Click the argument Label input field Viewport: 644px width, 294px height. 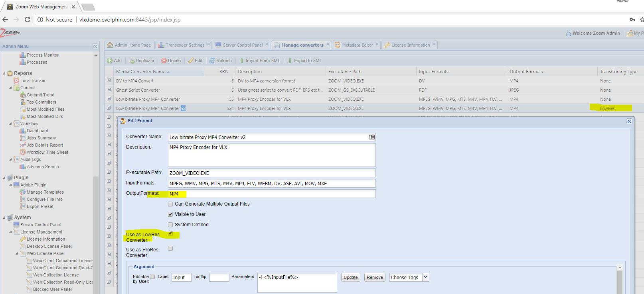181,277
